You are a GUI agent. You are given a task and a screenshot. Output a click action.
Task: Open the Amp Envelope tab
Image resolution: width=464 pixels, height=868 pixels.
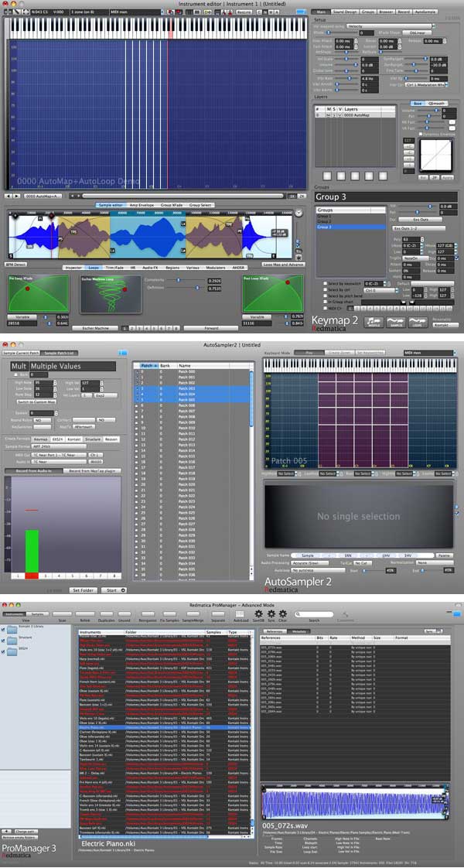pos(144,205)
